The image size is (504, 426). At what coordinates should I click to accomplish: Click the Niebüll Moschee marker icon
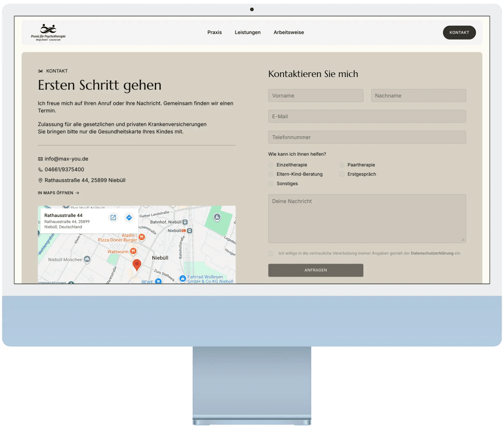(87, 259)
